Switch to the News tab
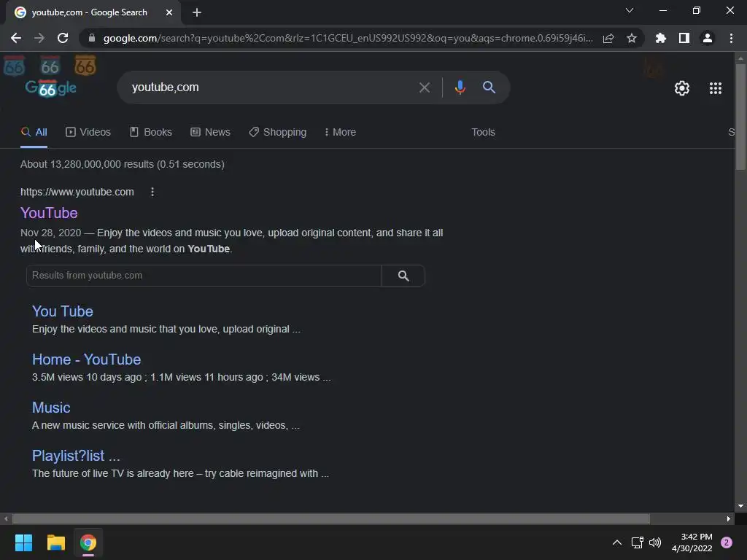The height and width of the screenshot is (560, 747). (x=211, y=132)
